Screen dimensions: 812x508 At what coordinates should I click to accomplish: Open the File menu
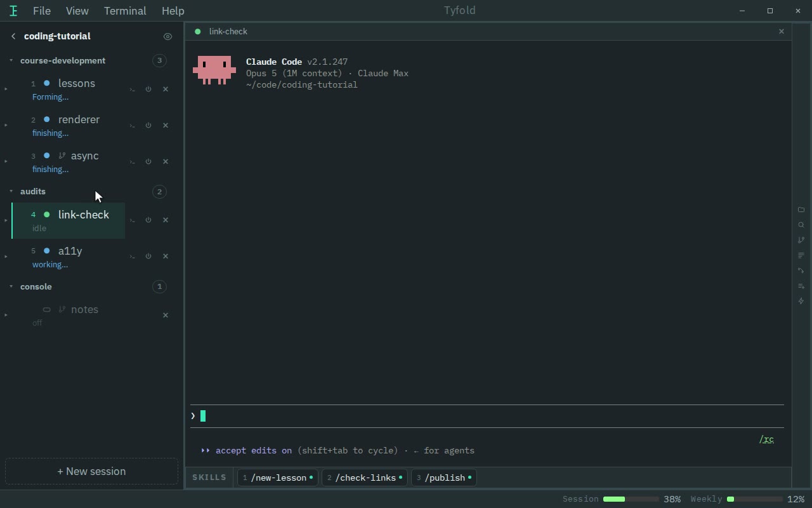[x=42, y=11]
